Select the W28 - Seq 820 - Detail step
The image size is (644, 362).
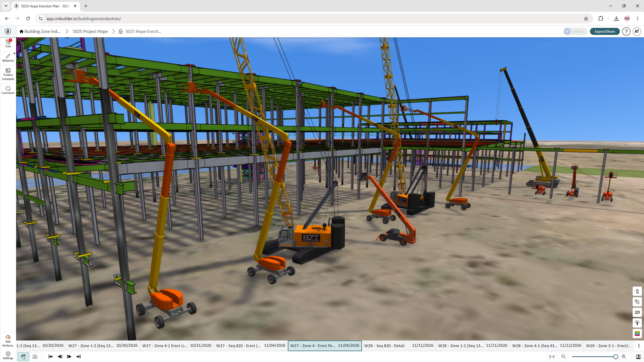(399, 346)
